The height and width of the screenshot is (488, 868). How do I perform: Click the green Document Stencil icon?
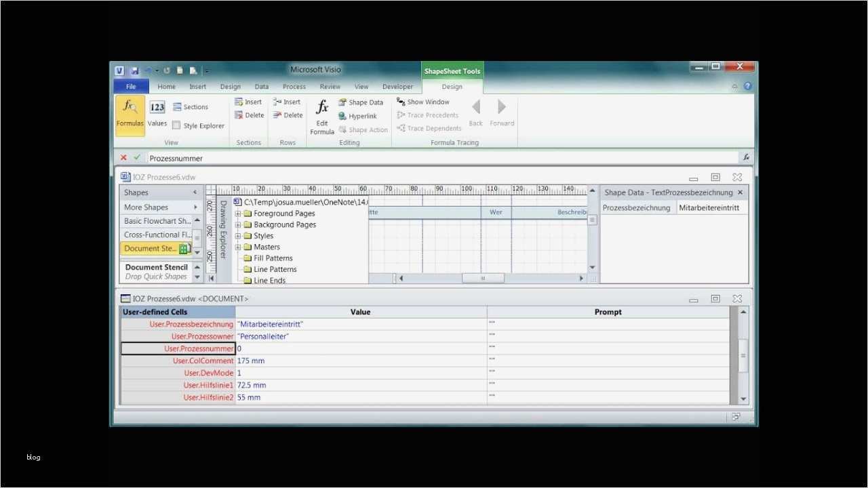(183, 249)
